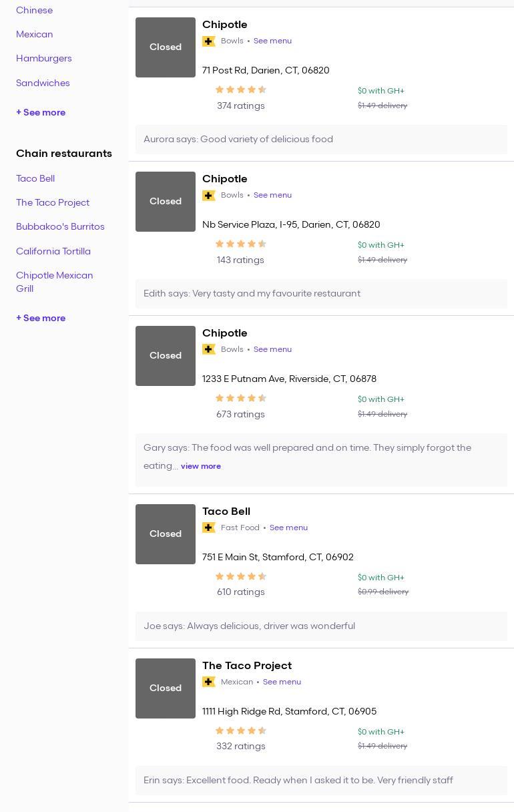The width and height of the screenshot is (514, 812).
Task: Click the Closed thumbnail for Taco Bell
Action: pyautogui.click(x=166, y=534)
